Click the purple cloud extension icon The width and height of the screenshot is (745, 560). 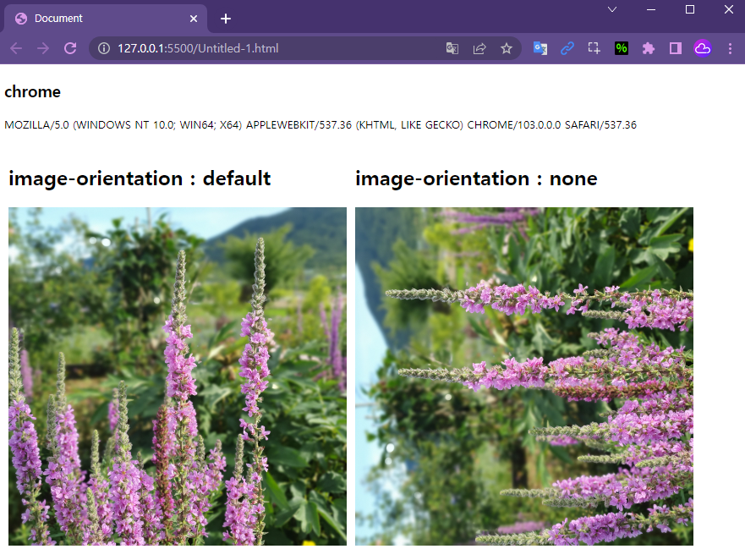[703, 48]
